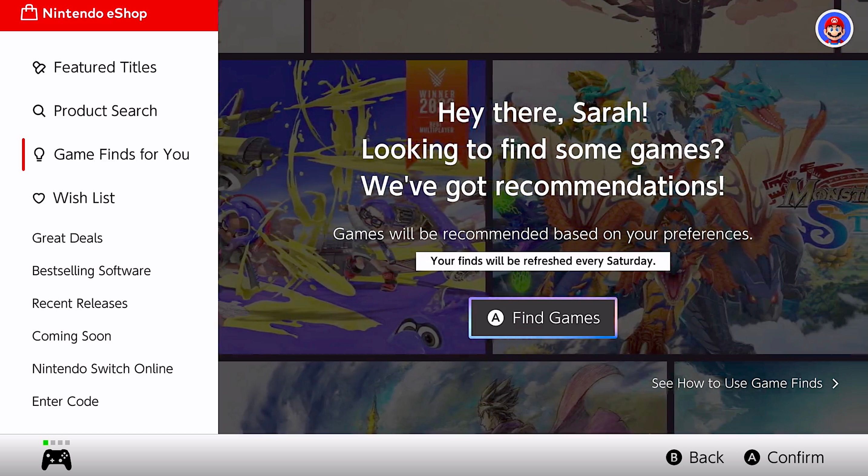The height and width of the screenshot is (476, 868).
Task: Click the Find Games button
Action: click(543, 318)
